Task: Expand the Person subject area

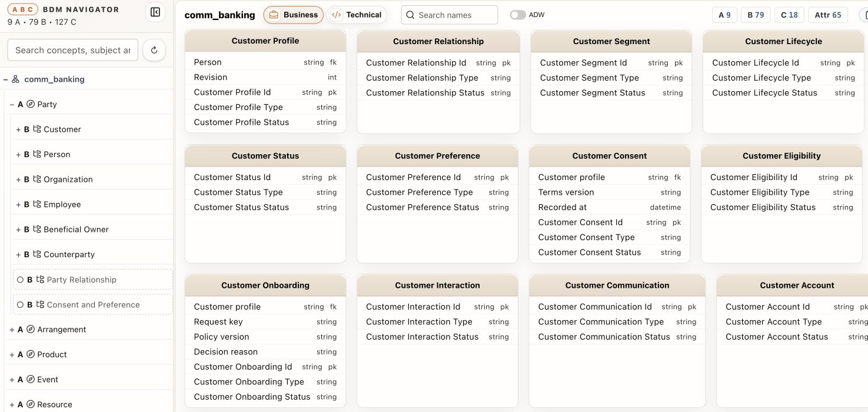Action: click(x=18, y=154)
